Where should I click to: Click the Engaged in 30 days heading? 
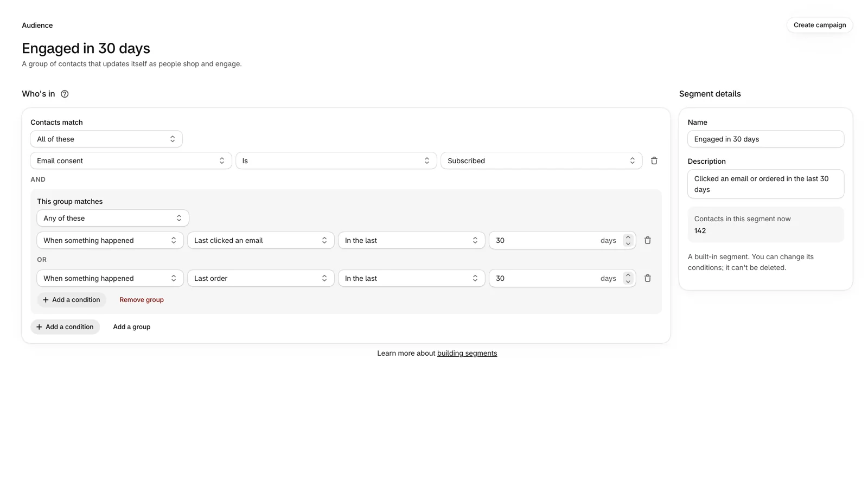click(86, 48)
